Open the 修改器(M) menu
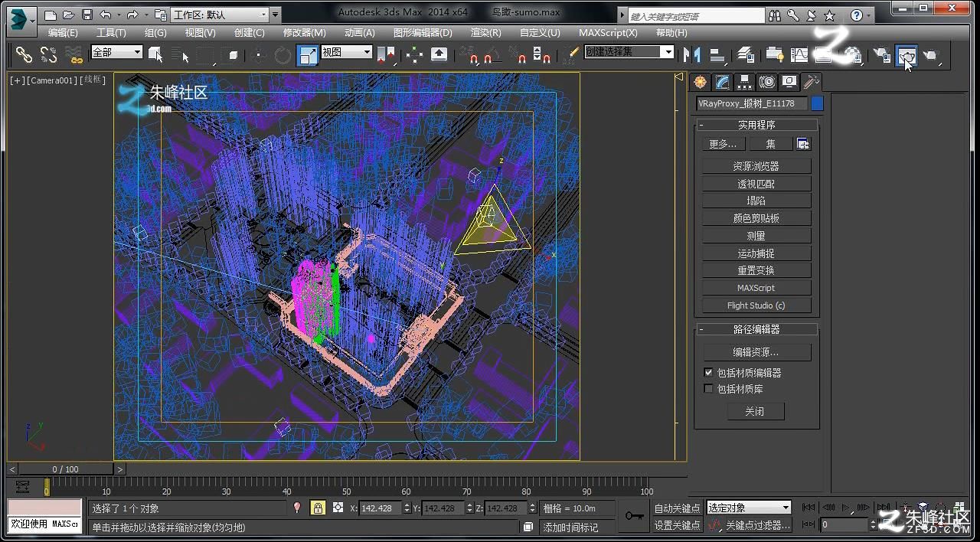 304,33
